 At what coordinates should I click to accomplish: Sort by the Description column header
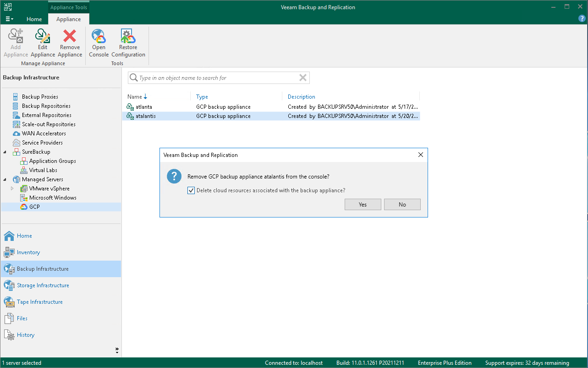[x=302, y=97]
